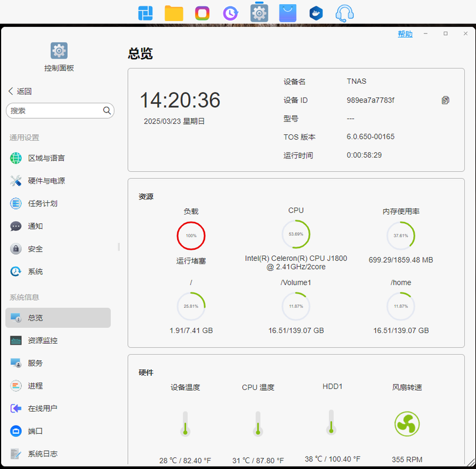The image size is (476, 469).
Task: Click the 进程 icon in sidebar
Action: point(16,386)
